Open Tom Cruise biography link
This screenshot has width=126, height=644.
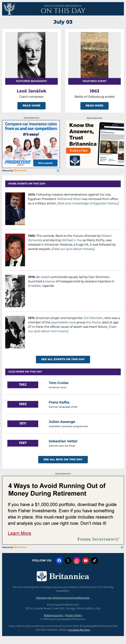(x=58, y=383)
